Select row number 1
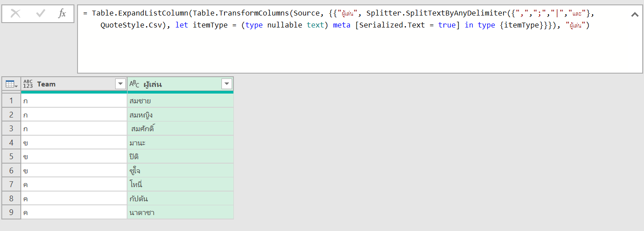The height and width of the screenshot is (231, 644). 11,101
